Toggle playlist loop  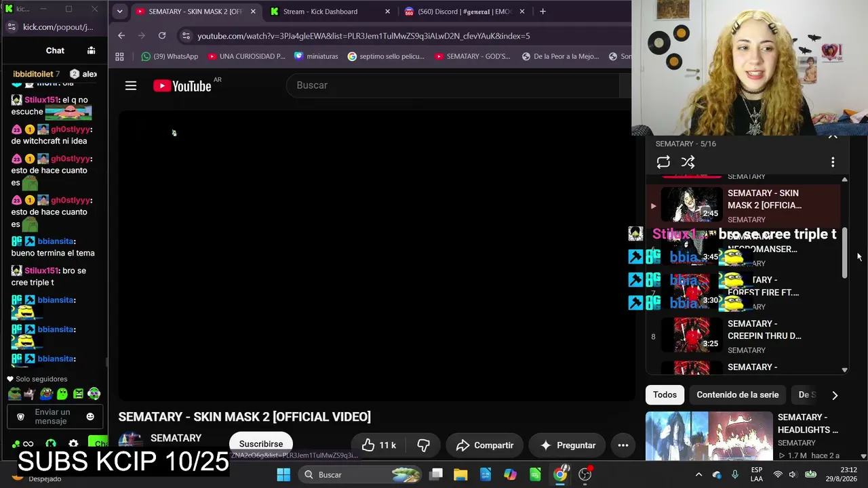click(x=663, y=162)
